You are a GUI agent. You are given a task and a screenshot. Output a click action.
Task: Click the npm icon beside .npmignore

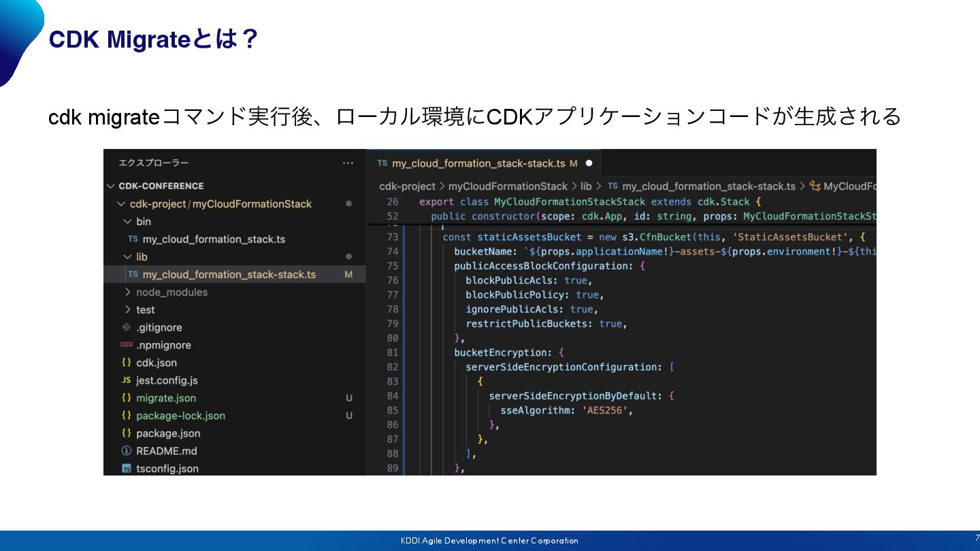[126, 345]
